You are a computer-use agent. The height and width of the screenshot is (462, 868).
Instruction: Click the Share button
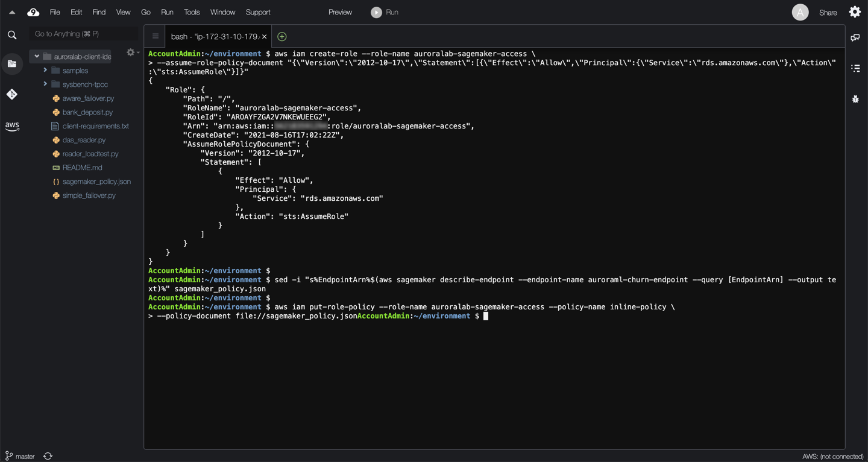pos(828,13)
